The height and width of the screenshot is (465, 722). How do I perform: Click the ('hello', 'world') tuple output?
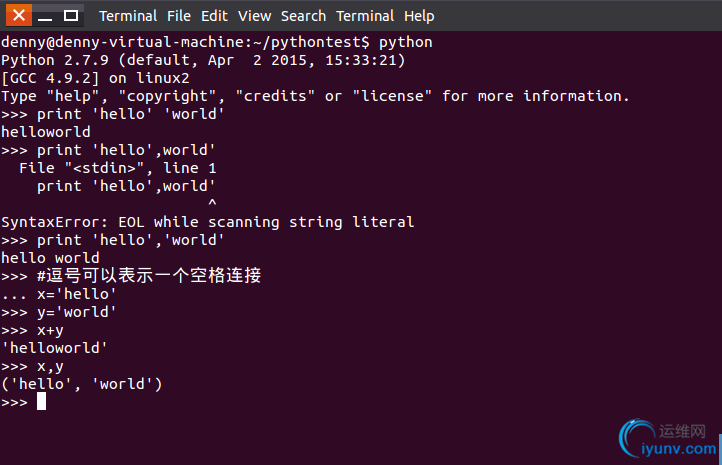tap(82, 384)
